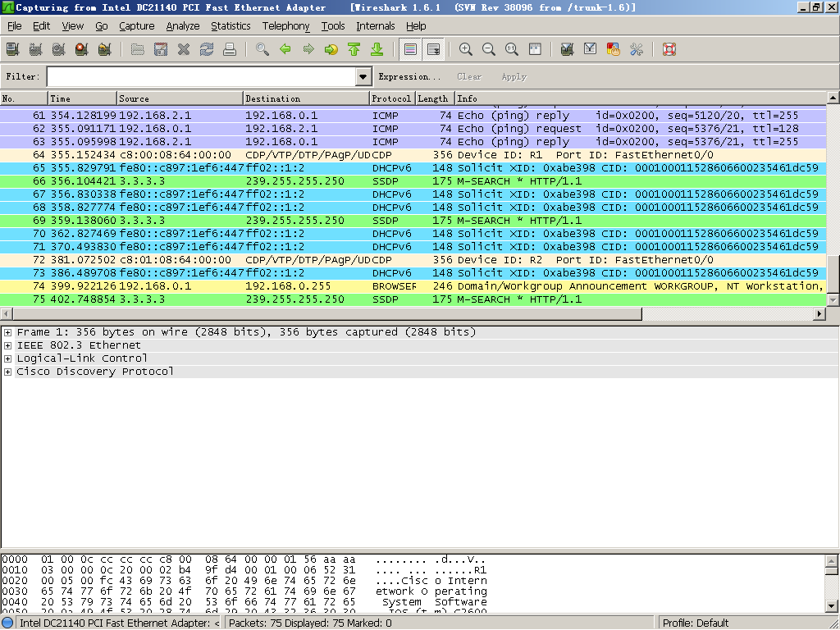This screenshot has height=630, width=840.
Task: Toggle auto scroll in live capture
Action: tap(433, 49)
